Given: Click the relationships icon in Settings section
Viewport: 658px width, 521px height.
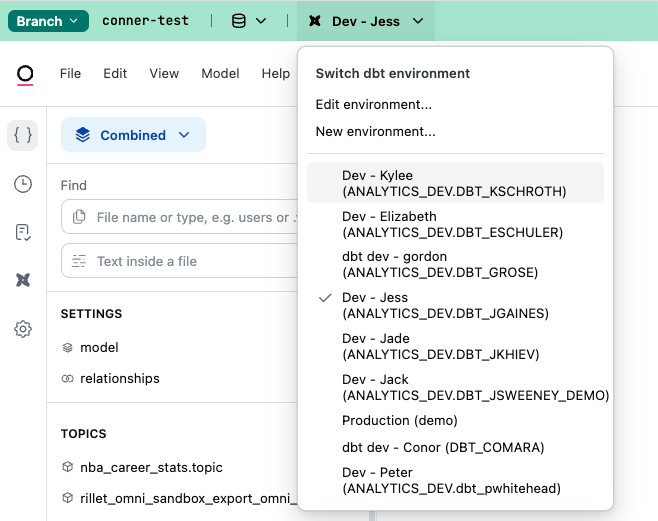Looking at the screenshot, I should click(68, 379).
